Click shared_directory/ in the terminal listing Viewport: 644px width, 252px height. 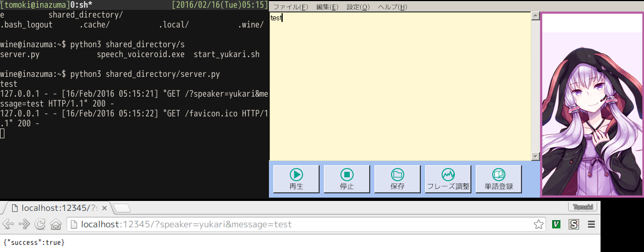click(x=85, y=15)
